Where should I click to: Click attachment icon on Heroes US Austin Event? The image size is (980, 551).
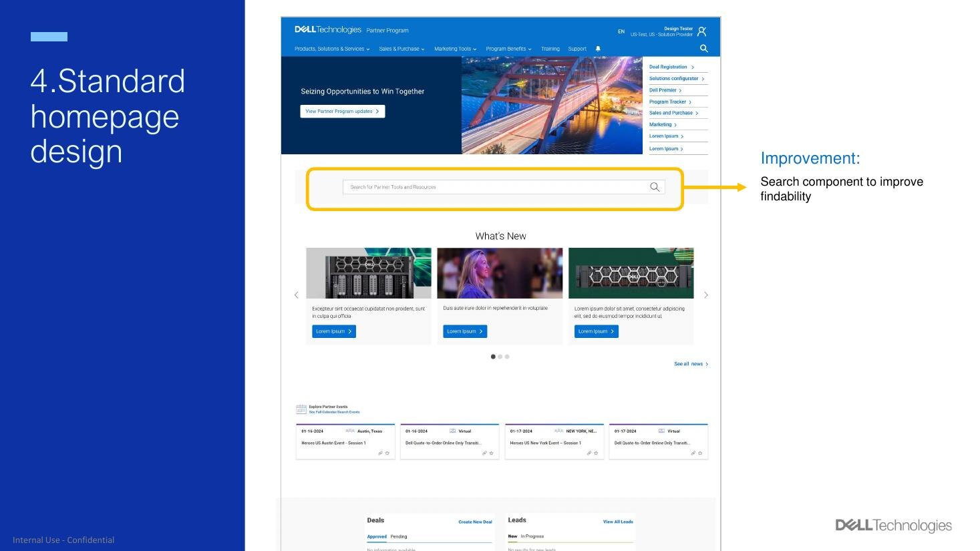point(380,453)
